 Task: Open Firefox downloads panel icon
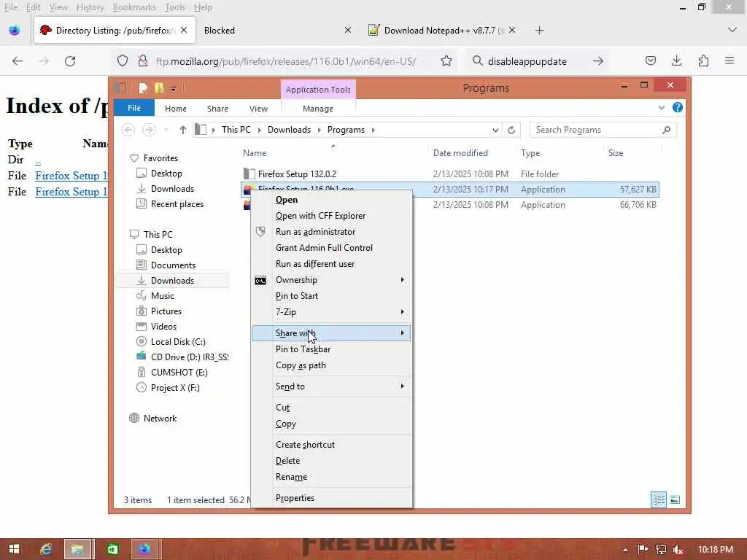676,61
